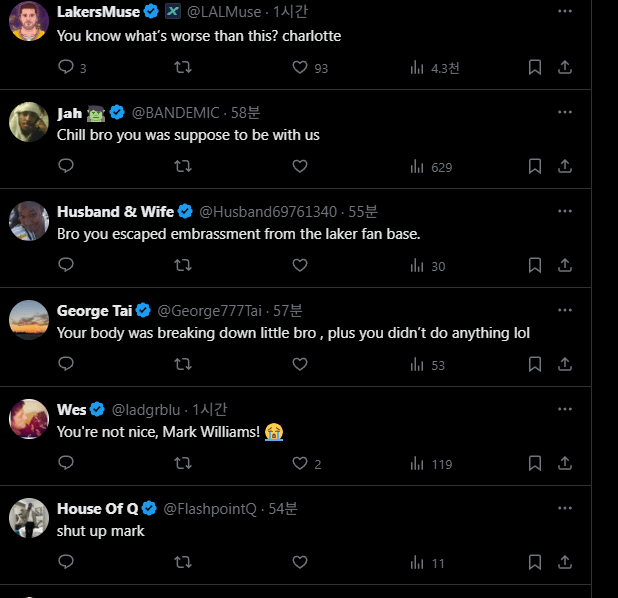Reply to Husband & Wife's tweet

pyautogui.click(x=66, y=266)
